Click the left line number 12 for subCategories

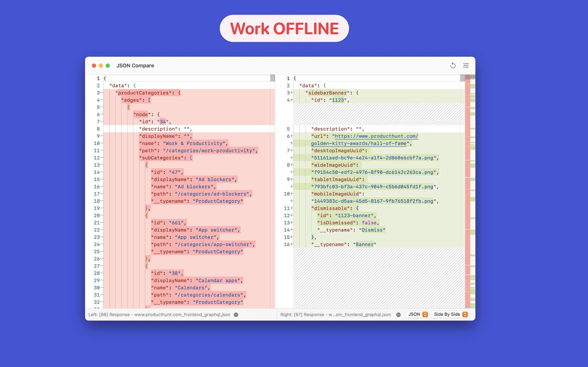(96, 158)
